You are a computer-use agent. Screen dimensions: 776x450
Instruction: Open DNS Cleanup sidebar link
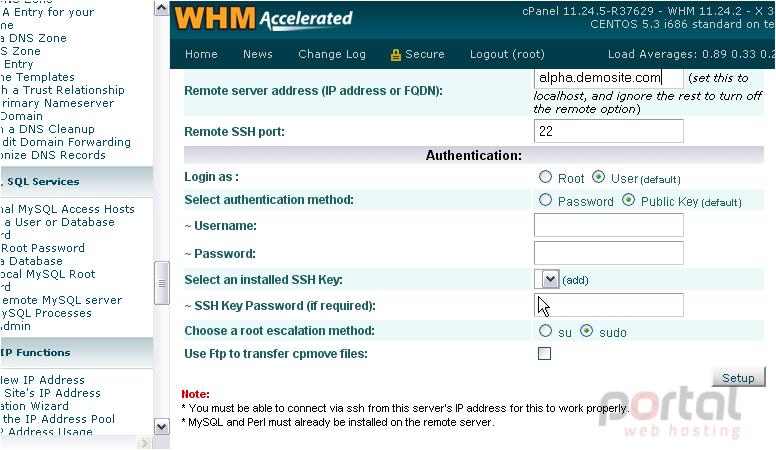[x=48, y=129]
